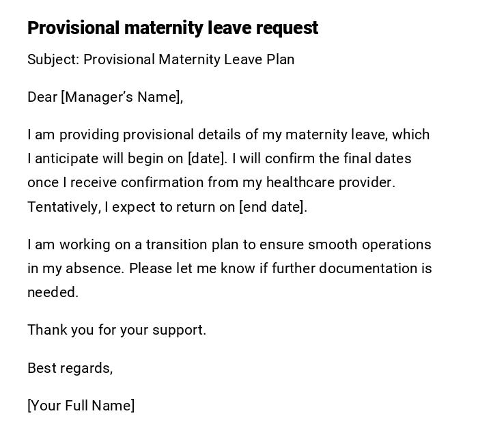Image resolution: width=478 pixels, height=448 pixels.
Task: Select the [date] placeholder for leave start
Action: [x=207, y=158]
